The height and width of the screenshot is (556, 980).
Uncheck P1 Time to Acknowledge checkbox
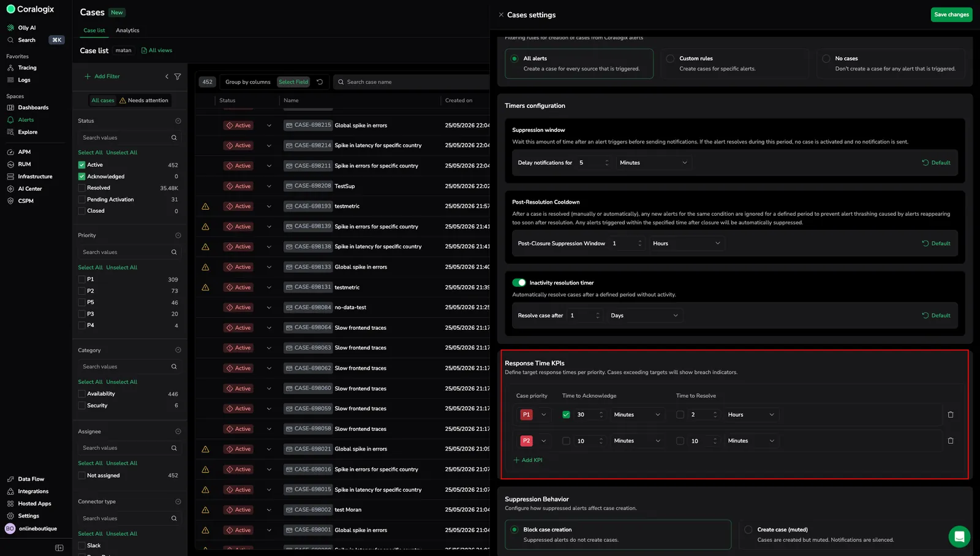click(566, 415)
